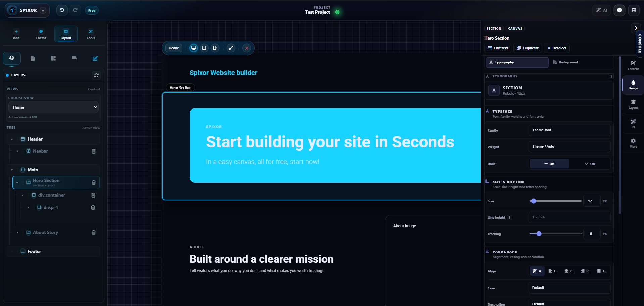Open the help question mark icon
The width and height of the screenshot is (644, 306).
[x=620, y=10]
